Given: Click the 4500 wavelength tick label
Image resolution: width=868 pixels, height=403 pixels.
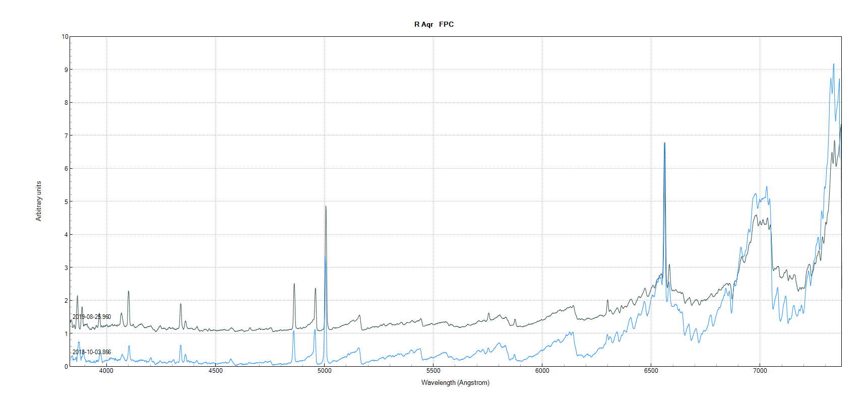Looking at the screenshot, I should tap(215, 371).
